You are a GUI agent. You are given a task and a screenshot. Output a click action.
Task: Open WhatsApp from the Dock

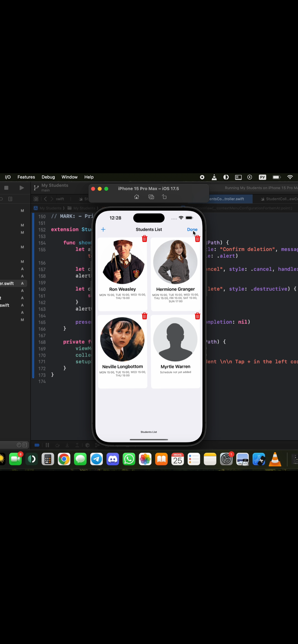(x=129, y=459)
